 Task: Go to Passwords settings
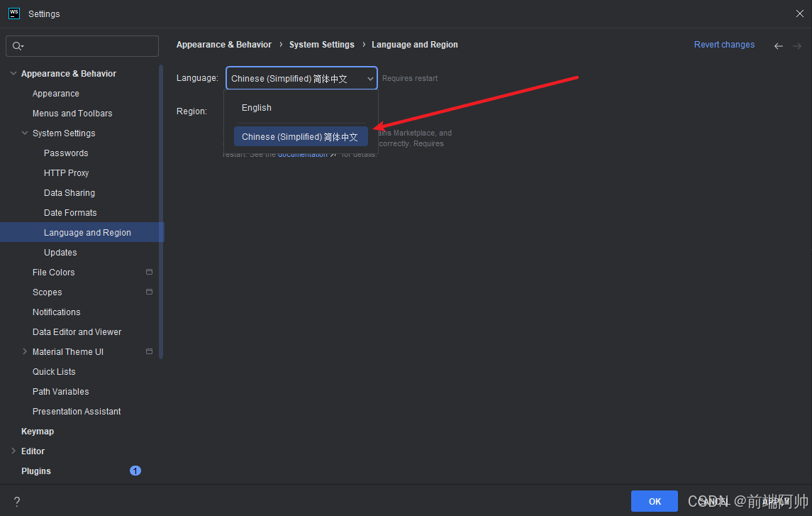click(x=66, y=153)
